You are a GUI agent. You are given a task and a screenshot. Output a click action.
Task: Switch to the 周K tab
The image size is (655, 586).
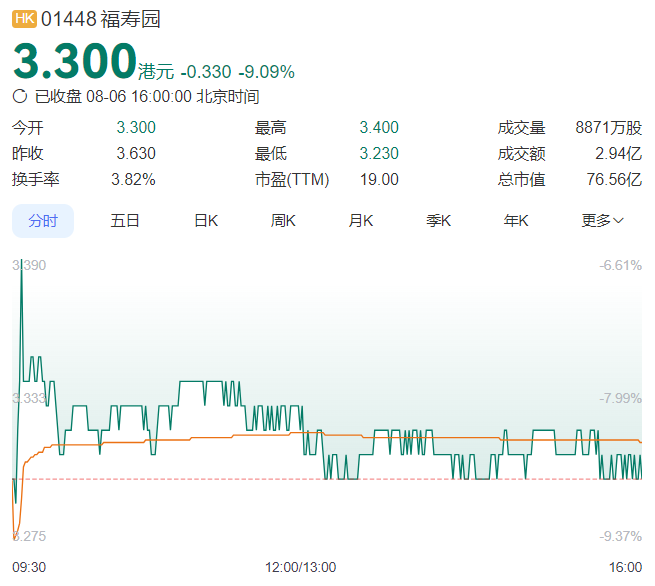coord(283,221)
